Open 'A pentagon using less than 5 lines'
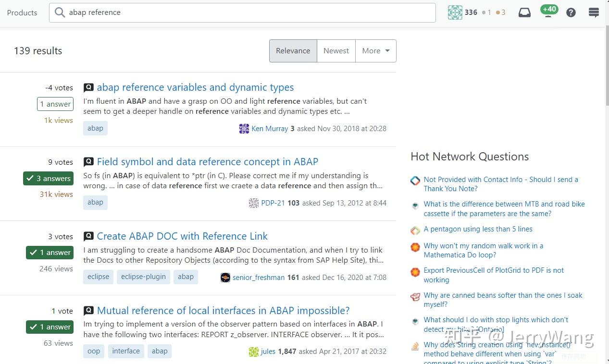Viewport: 609px width, 364px height. point(478,229)
